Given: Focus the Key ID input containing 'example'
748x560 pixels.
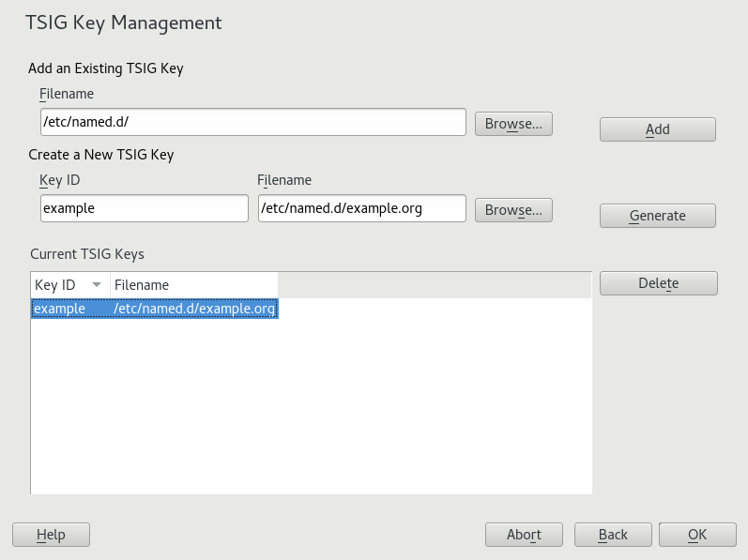Looking at the screenshot, I should coord(144,208).
